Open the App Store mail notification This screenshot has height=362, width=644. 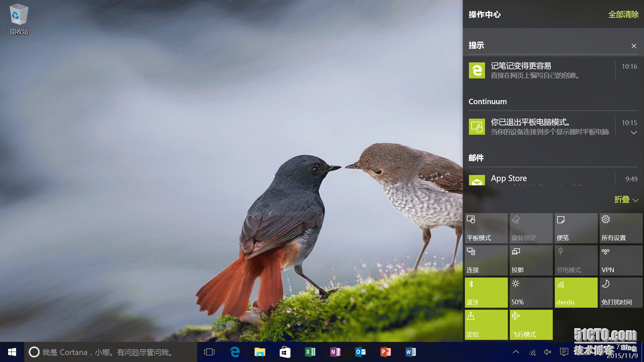click(x=553, y=179)
